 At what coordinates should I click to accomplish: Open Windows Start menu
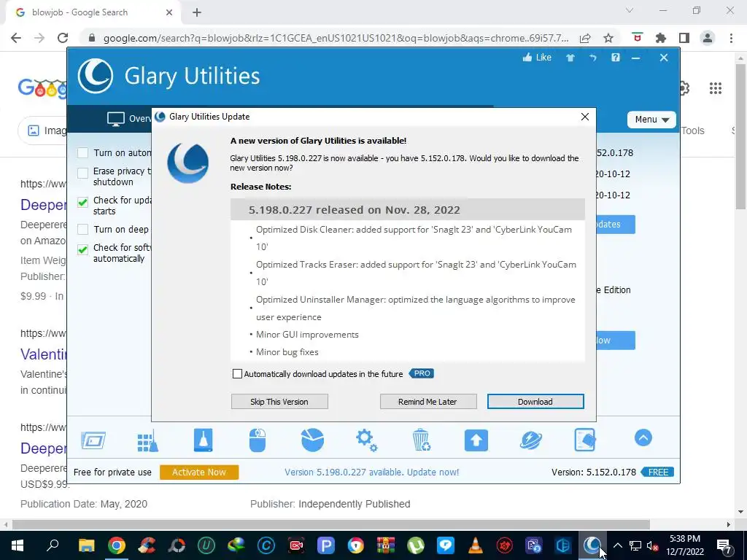18,545
